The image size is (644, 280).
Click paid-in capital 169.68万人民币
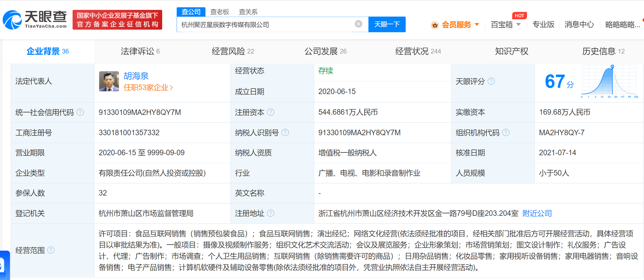tap(565, 112)
